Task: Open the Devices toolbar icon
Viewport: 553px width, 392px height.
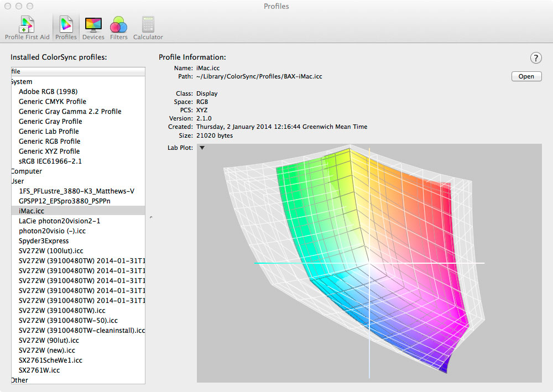Action: (93, 28)
